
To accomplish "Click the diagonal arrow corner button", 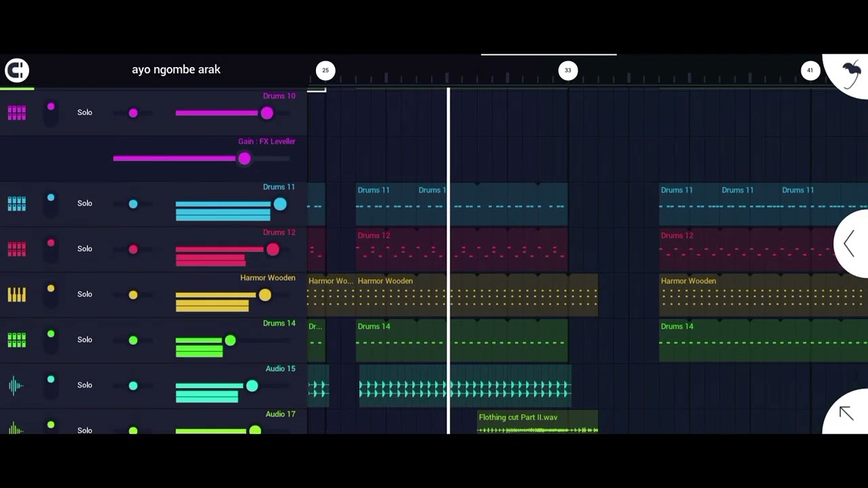I will [846, 413].
